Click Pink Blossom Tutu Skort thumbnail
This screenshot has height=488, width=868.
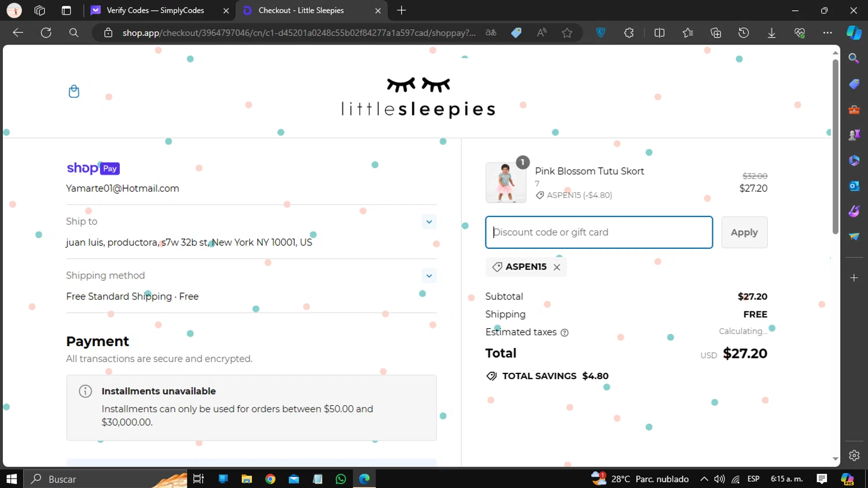(x=506, y=182)
